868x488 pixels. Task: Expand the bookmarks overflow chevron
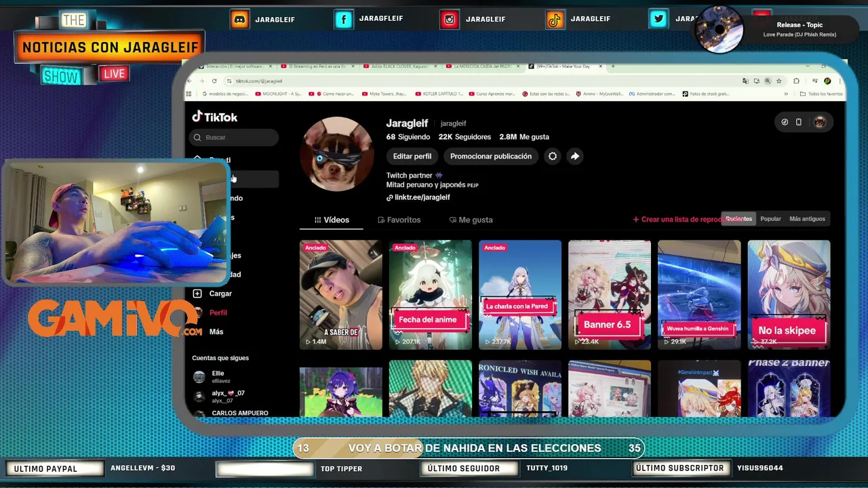(787, 94)
